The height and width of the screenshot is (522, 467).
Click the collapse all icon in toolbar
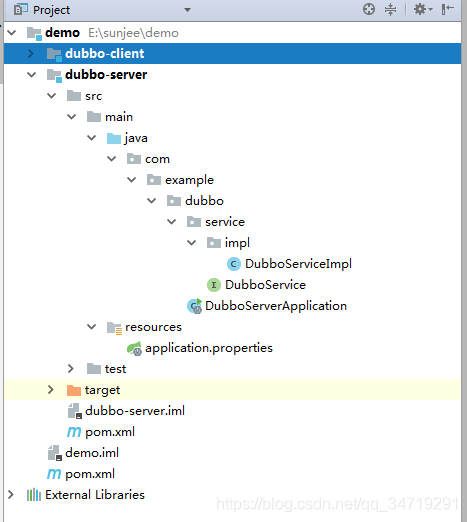(x=390, y=9)
